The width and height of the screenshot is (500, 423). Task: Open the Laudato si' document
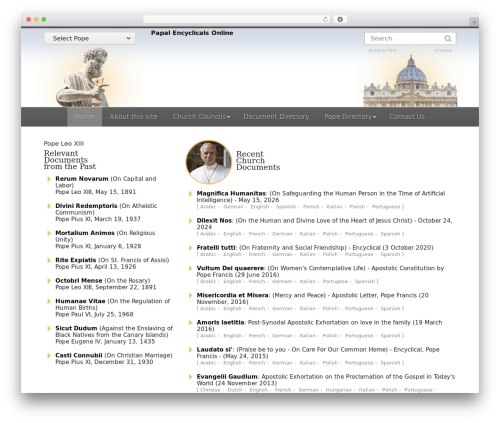(214, 350)
